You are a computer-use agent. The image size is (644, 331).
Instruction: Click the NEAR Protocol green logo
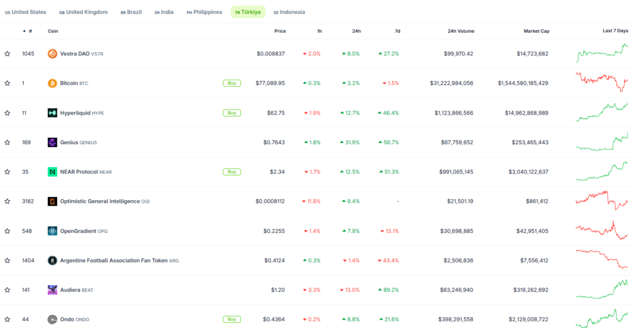[52, 172]
